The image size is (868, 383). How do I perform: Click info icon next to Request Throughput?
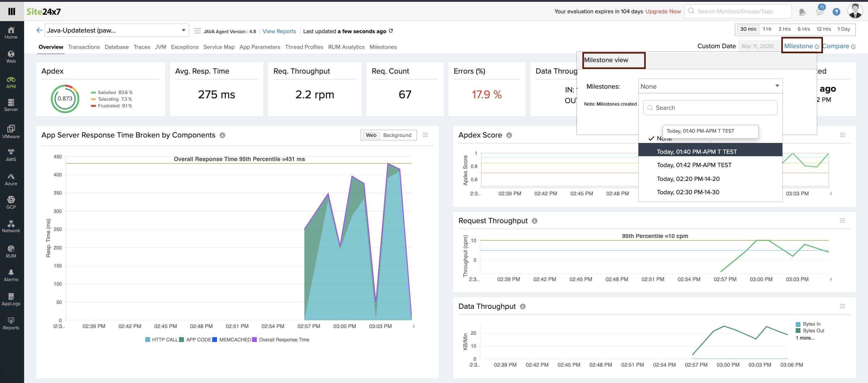click(534, 221)
